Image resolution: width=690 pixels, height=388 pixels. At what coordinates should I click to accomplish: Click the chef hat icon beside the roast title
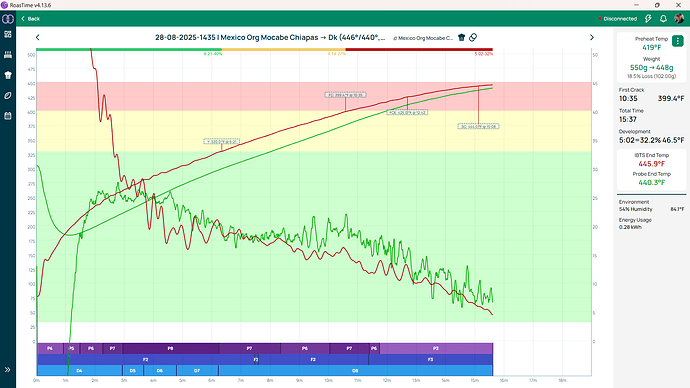[461, 37]
